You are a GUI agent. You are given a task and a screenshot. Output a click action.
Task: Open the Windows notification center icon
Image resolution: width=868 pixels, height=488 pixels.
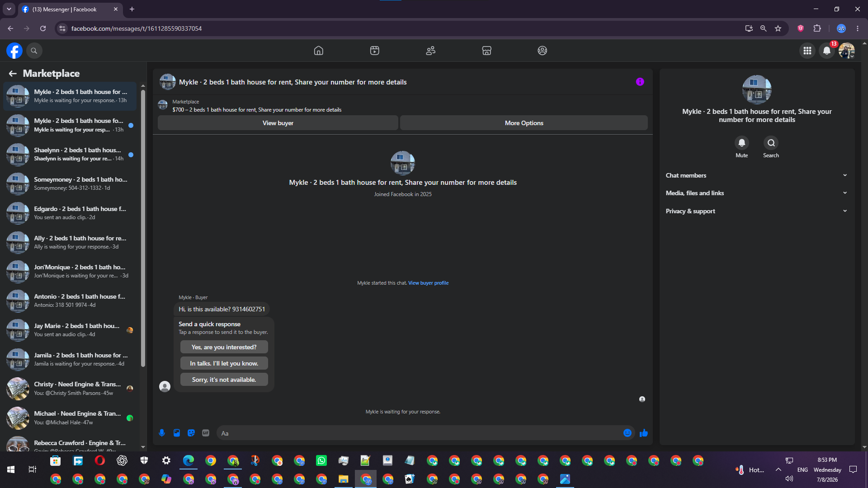click(853, 469)
